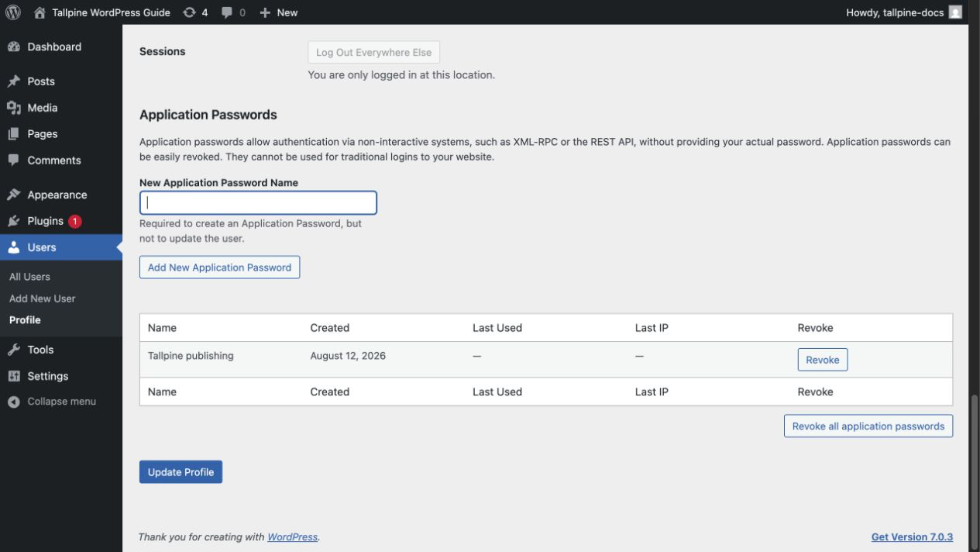980x552 pixels.
Task: Click Revoke all application passwords button
Action: pos(868,426)
